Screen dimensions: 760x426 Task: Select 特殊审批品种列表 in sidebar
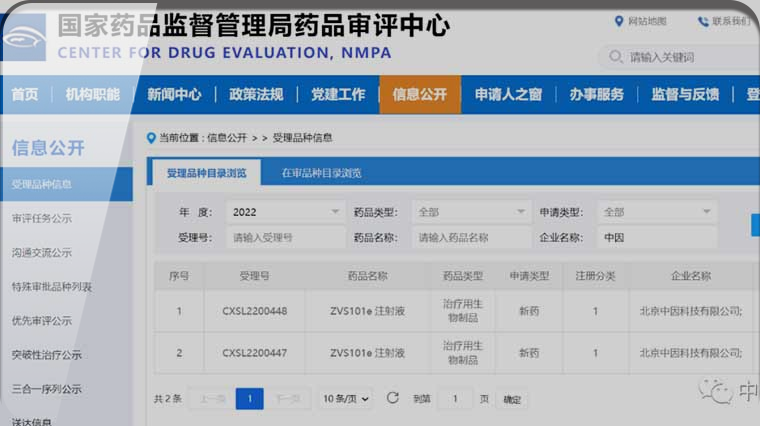coord(52,287)
